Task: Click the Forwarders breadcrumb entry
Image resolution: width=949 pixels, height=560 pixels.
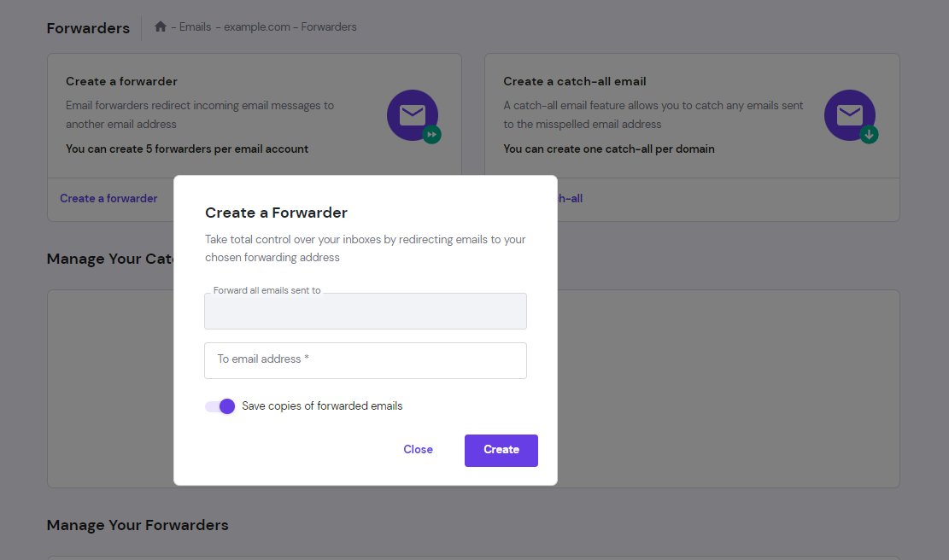Action: pyautogui.click(x=329, y=26)
